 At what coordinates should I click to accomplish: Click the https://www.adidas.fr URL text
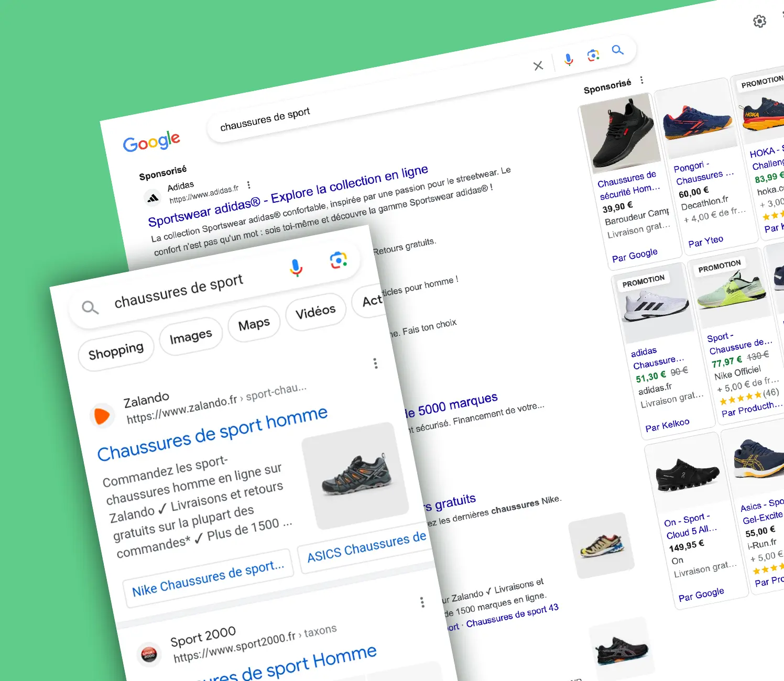click(204, 194)
